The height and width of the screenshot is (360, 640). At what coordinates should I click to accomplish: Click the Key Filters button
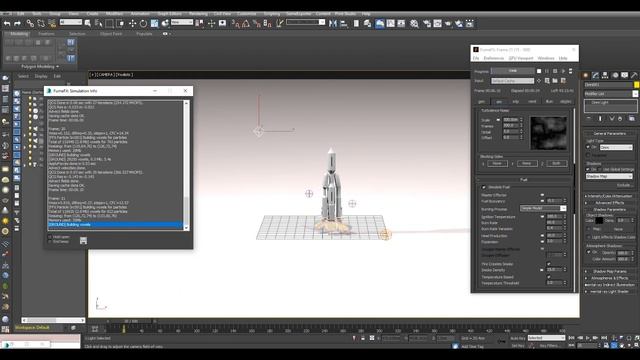click(x=549, y=346)
